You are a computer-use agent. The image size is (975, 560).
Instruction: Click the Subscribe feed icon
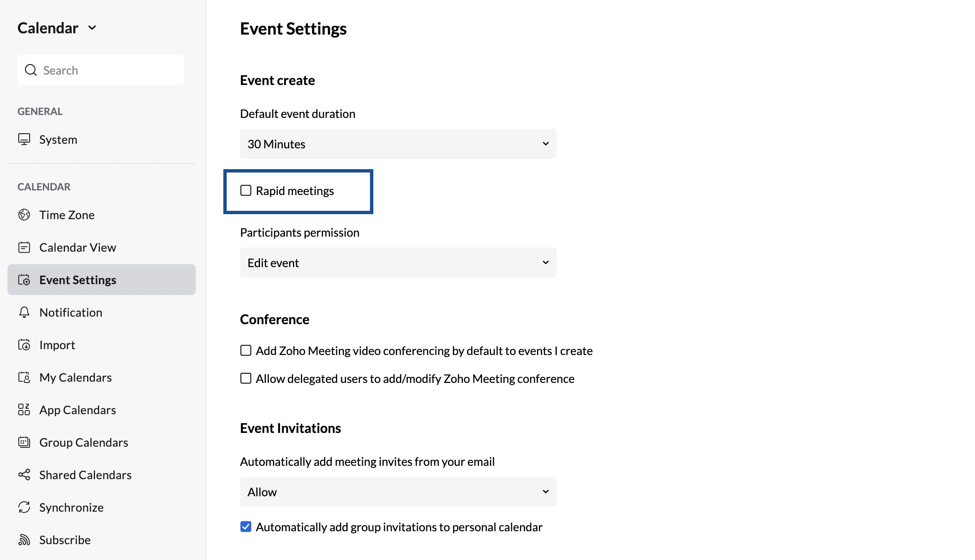[x=24, y=540]
